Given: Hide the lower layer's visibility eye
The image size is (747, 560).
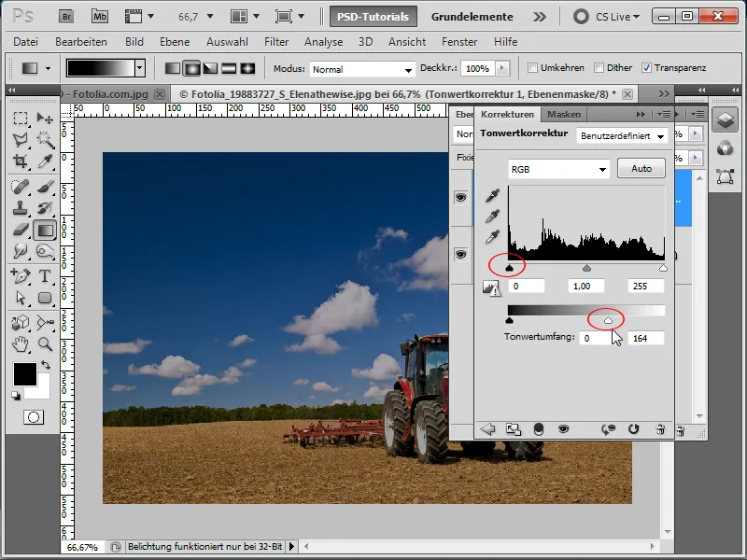Looking at the screenshot, I should (460, 254).
